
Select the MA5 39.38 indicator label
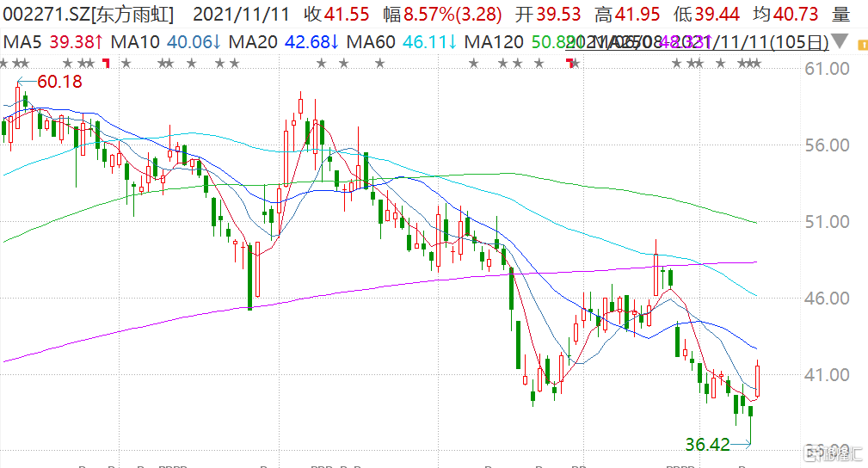pos(53,41)
